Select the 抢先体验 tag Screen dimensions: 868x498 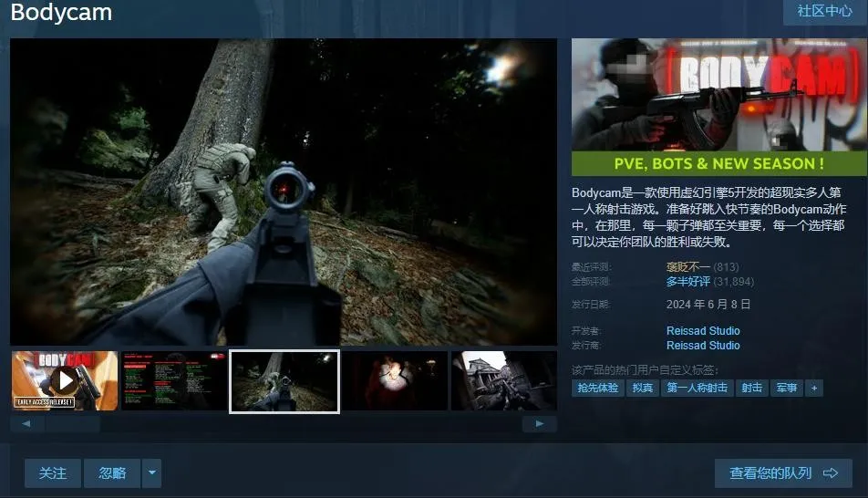coord(597,388)
